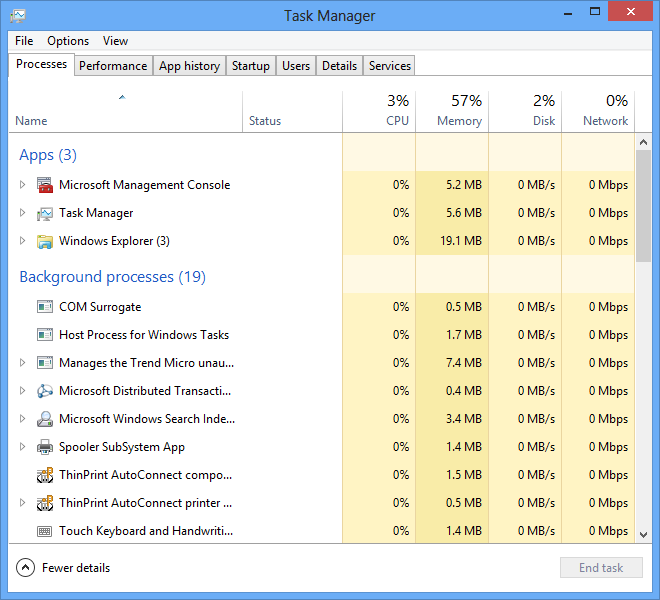Click the Microsoft Management Console icon
Viewport: 660px width, 600px height.
point(44,185)
